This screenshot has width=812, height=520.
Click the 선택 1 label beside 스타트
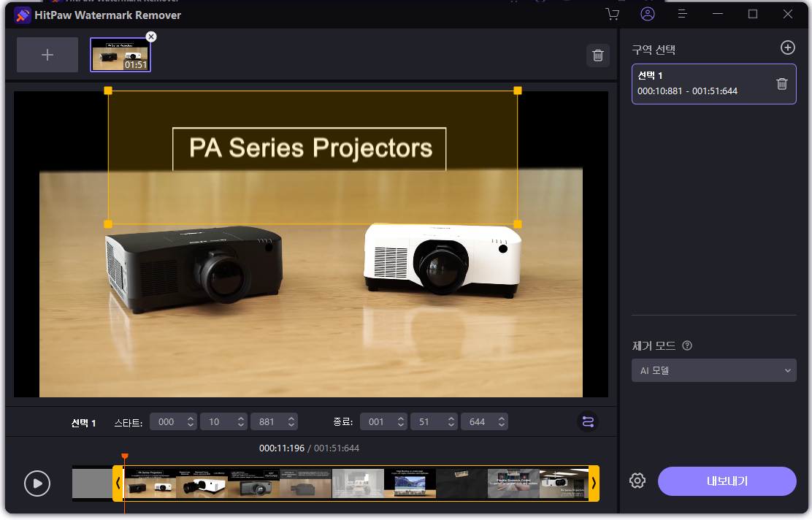[x=83, y=423]
